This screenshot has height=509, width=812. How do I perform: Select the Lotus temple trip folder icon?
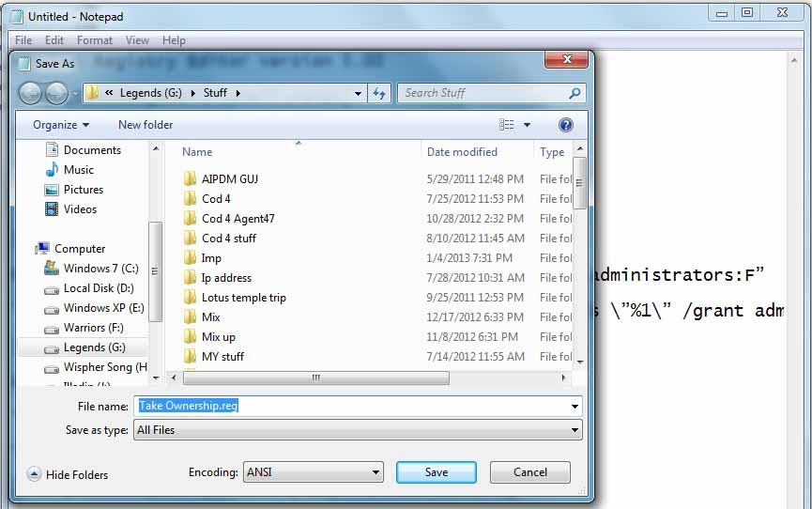coord(190,297)
